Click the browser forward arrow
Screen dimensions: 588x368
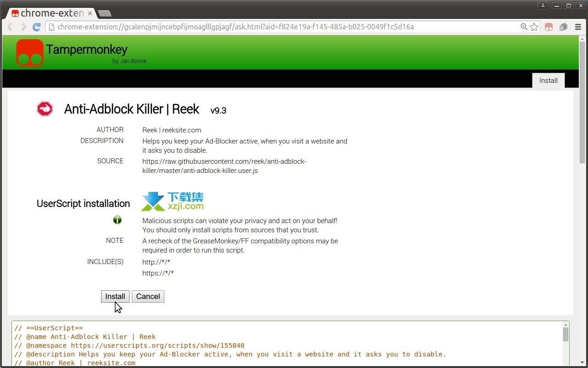(x=23, y=27)
